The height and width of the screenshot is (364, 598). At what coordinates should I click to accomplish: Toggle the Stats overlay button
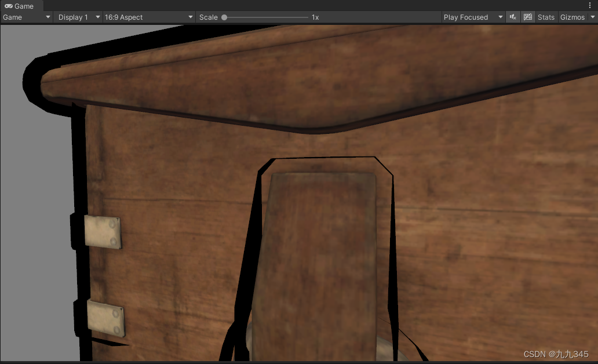tap(546, 17)
